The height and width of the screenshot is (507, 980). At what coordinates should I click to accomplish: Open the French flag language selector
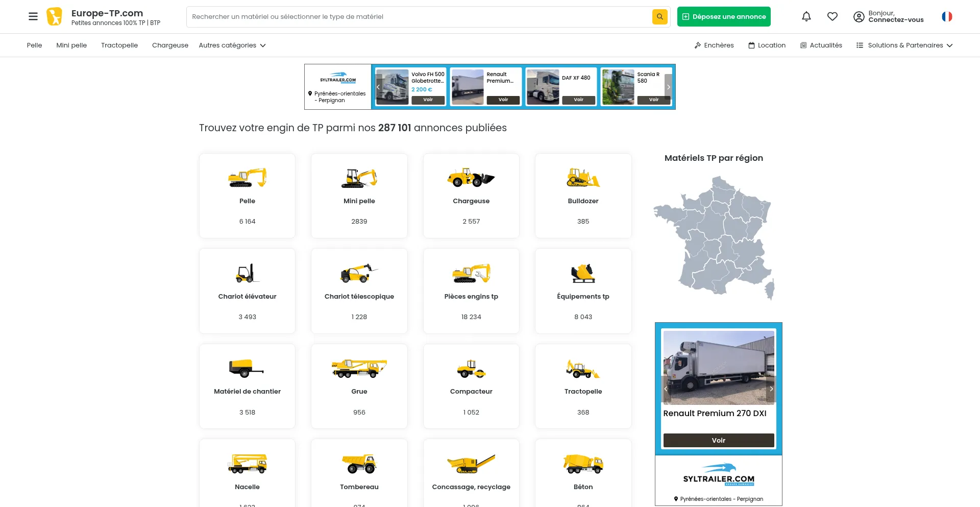pyautogui.click(x=947, y=16)
